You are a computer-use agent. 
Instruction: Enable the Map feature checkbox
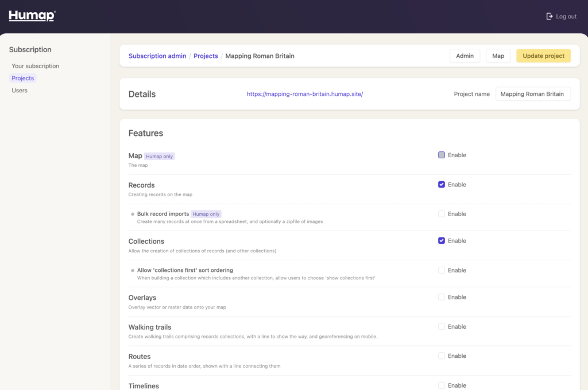pyautogui.click(x=442, y=155)
